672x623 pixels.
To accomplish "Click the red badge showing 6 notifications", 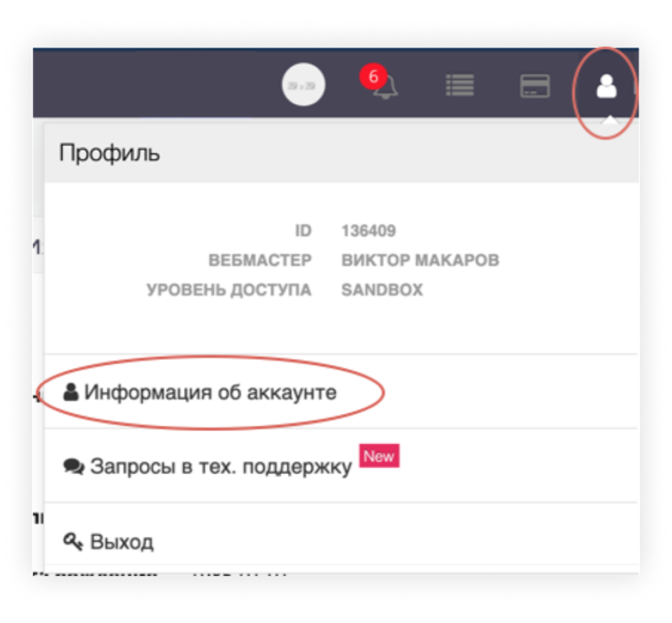I will pyautogui.click(x=373, y=77).
